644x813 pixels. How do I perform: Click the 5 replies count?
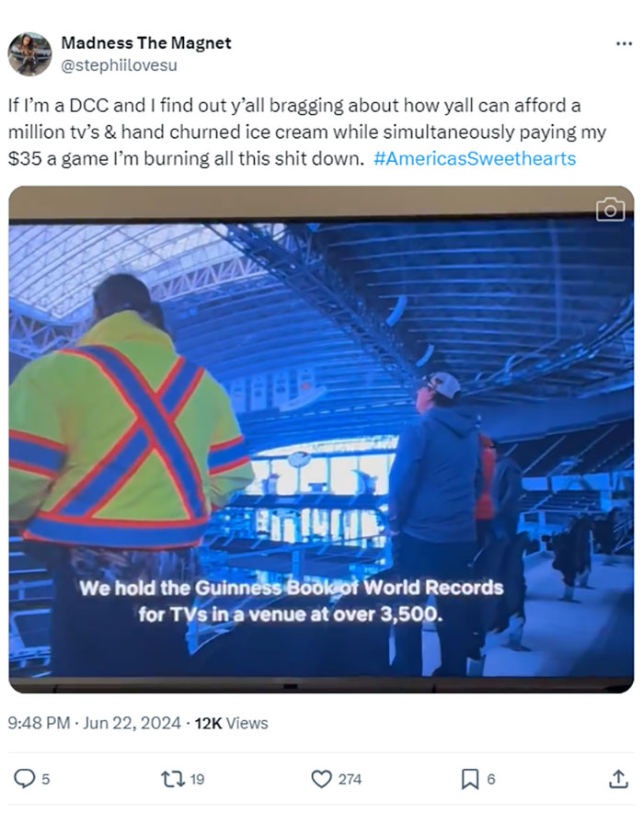46,779
